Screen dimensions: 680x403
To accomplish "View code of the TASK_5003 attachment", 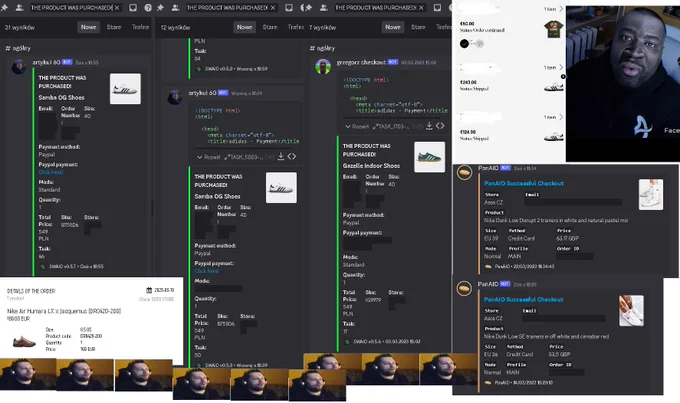I will 292,156.
